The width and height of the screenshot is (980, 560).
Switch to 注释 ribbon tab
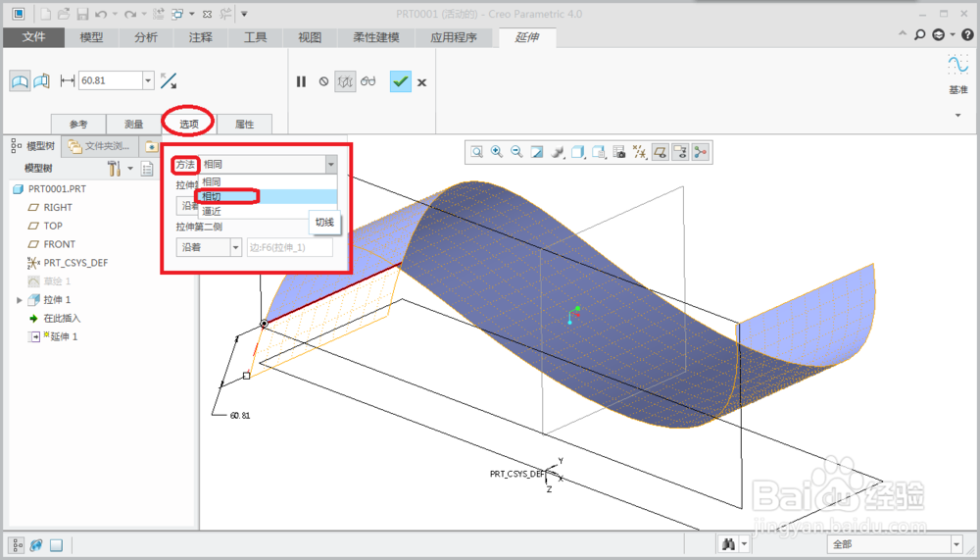(201, 37)
